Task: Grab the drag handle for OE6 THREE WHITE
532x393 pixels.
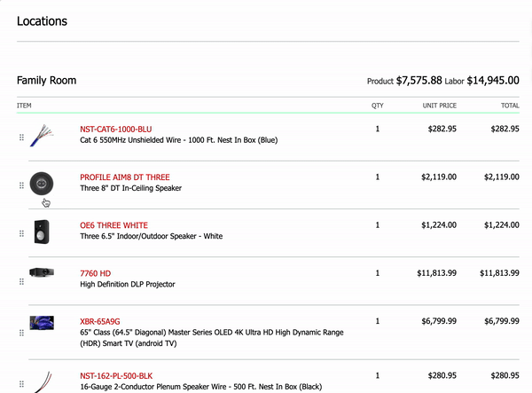Action: coord(21,233)
